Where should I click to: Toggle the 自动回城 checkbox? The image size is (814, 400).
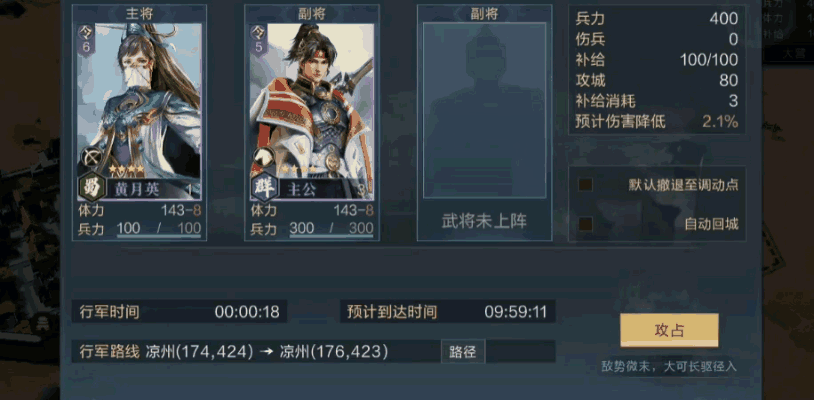586,224
